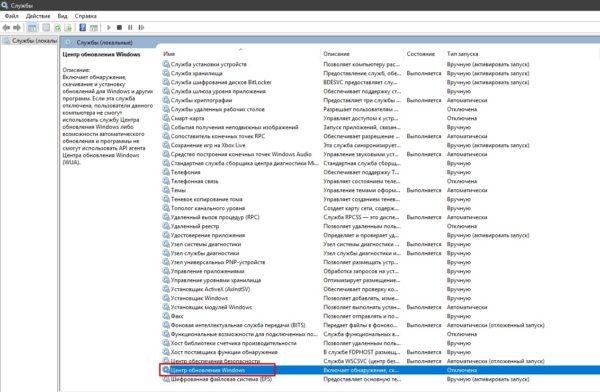Start the service with the play icon
Viewport: 600px width, 392px height.
point(109,28)
